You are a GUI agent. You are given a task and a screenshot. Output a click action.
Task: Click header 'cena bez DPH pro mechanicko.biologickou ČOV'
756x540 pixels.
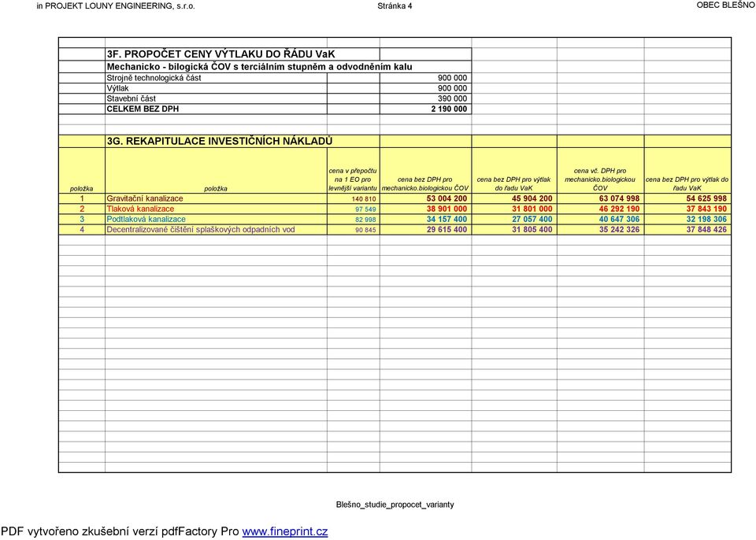(425, 183)
